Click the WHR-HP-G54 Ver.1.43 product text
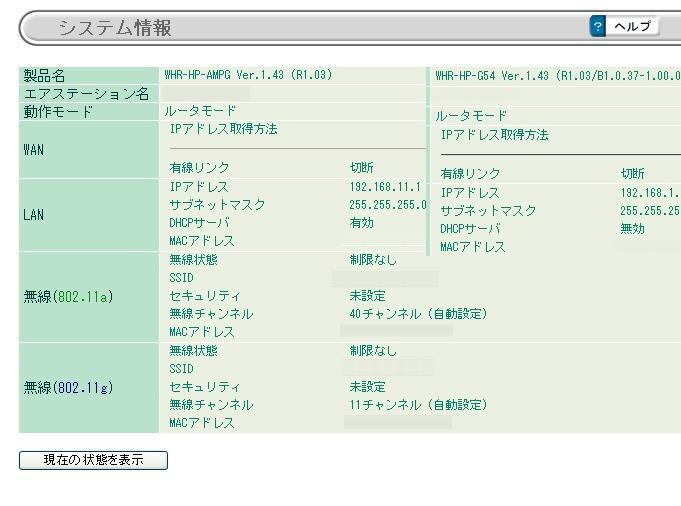The image size is (681, 506). [558, 76]
